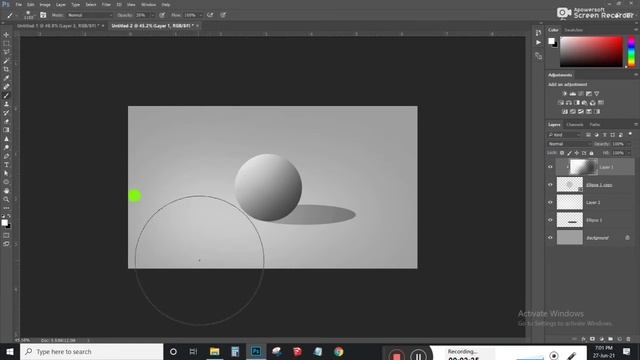Click the color picker field in Color panel

click(591, 52)
